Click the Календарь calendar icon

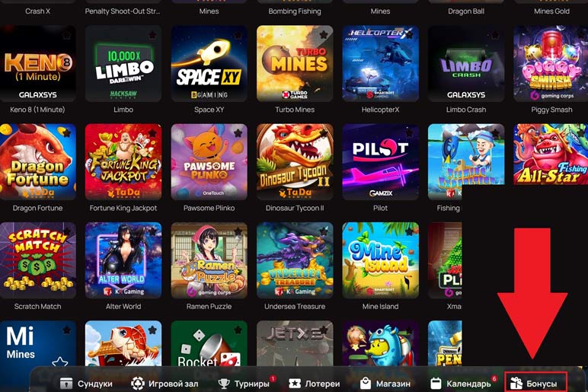point(436,384)
